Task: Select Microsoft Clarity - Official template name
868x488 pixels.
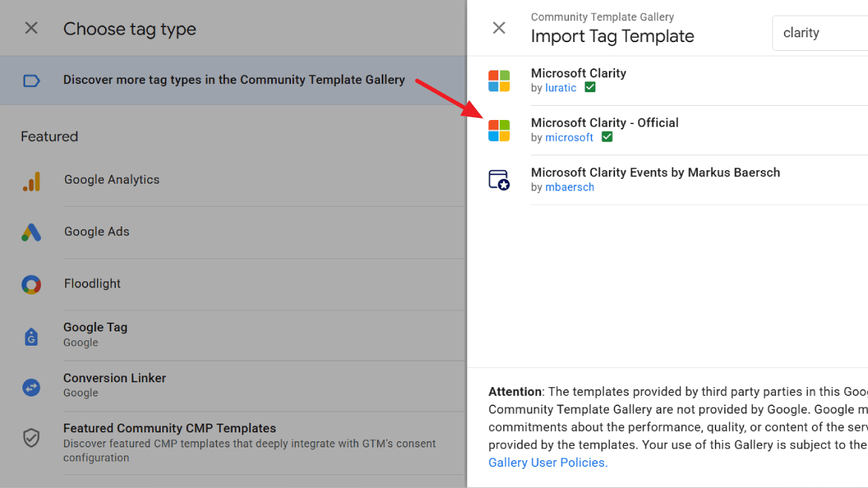Action: click(604, 123)
